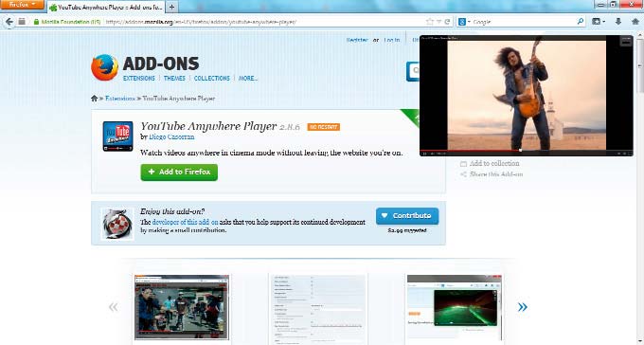Open a new tab with plus button
Viewport: 644px width, 345px height.
(171, 7)
